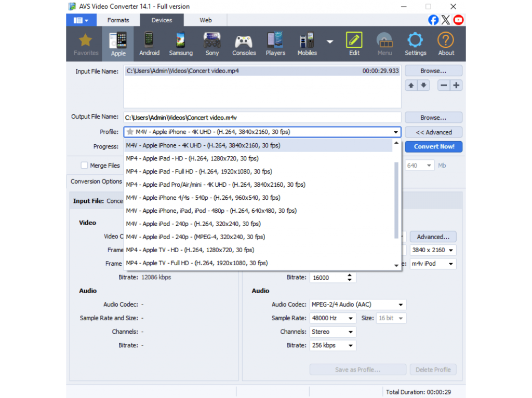The image size is (532, 398).
Task: Select MP4 Apple iPad Full HD profile
Action: point(199,171)
